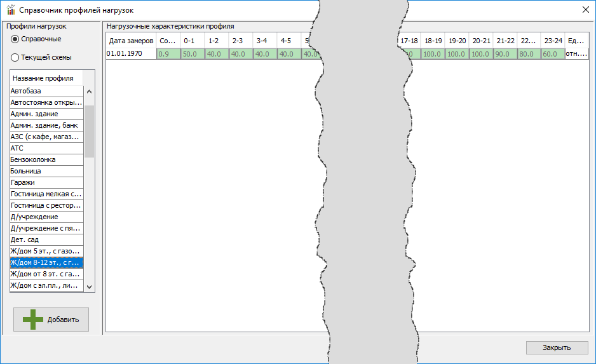This screenshot has width=596, height=364.
Task: Select the Дет. сад profile
Action: pyautogui.click(x=46, y=239)
